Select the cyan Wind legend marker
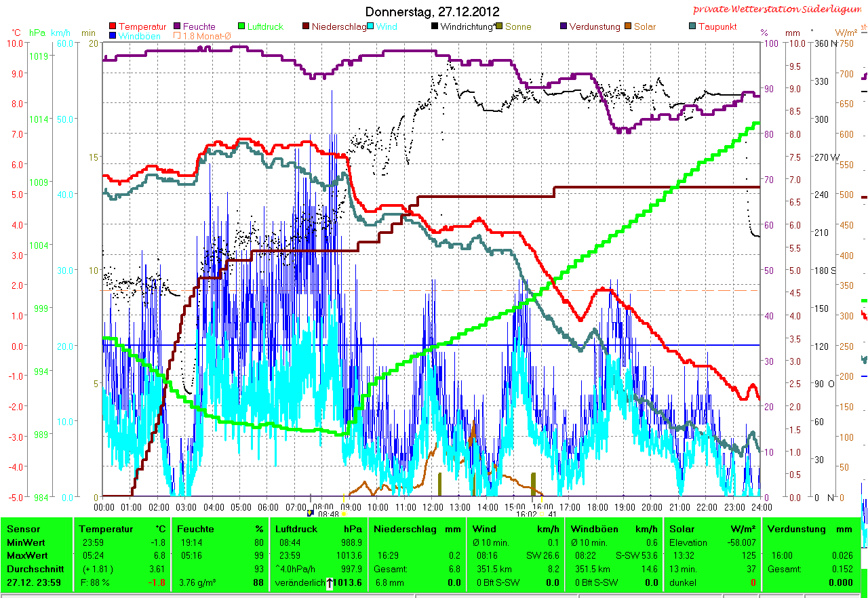Image resolution: width=868 pixels, height=598 pixels. click(x=371, y=27)
